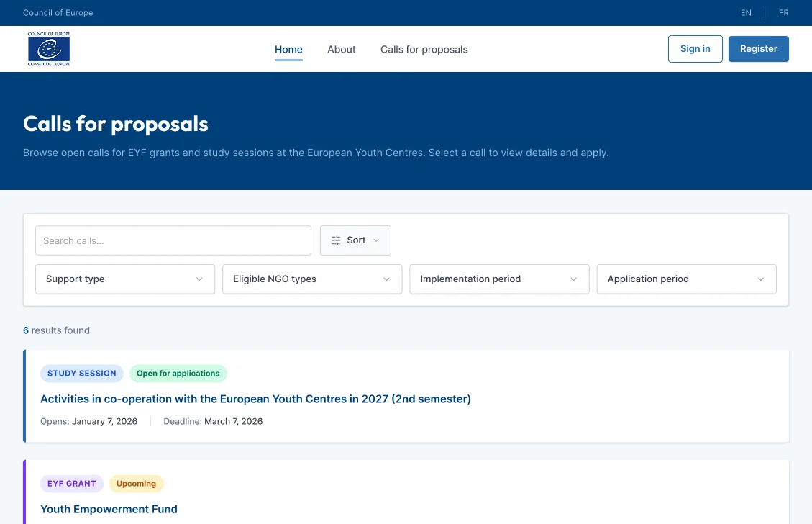Click the STUDY SESSION badge

point(82,373)
